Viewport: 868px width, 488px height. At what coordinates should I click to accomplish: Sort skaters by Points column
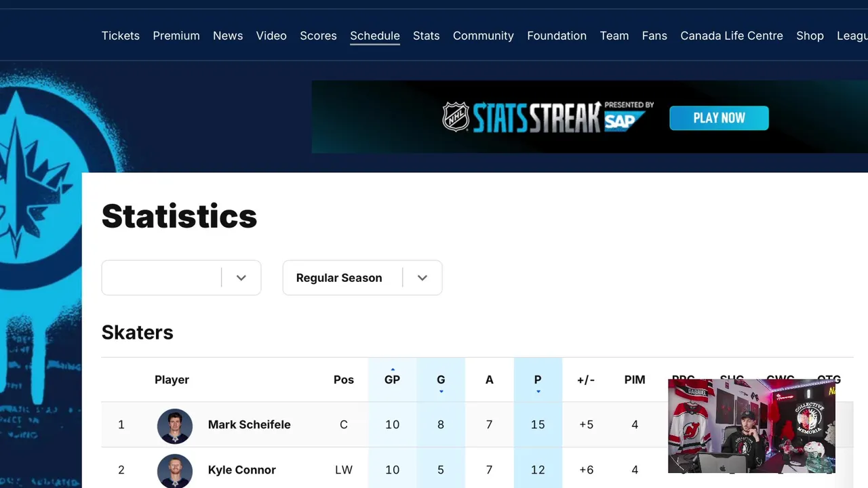pyautogui.click(x=538, y=380)
